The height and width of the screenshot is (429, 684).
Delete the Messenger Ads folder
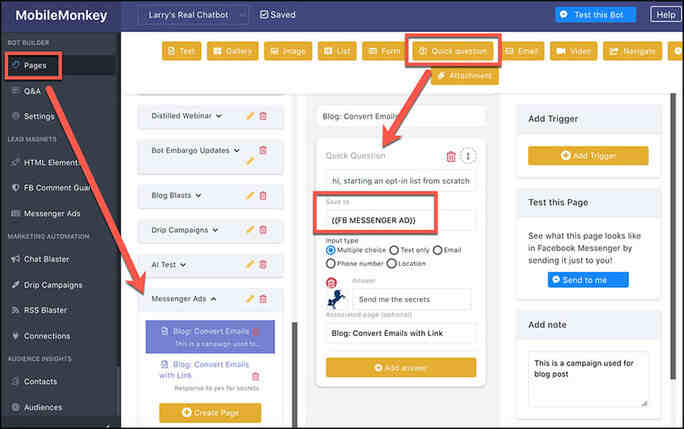coord(263,299)
